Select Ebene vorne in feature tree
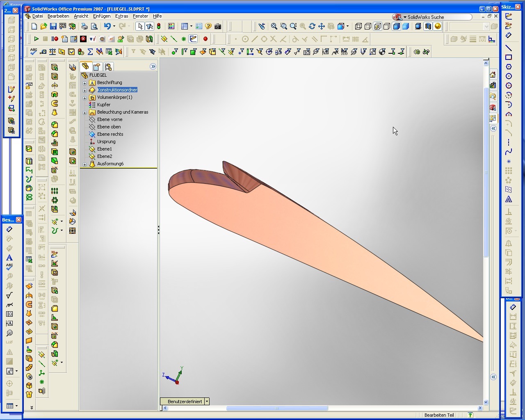This screenshot has height=420, width=525. tap(110, 120)
